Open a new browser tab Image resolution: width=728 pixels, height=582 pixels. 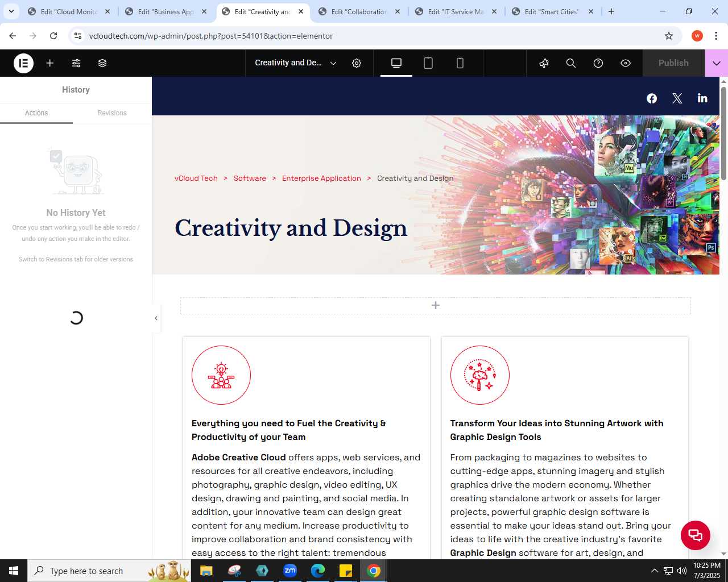pos(611,11)
